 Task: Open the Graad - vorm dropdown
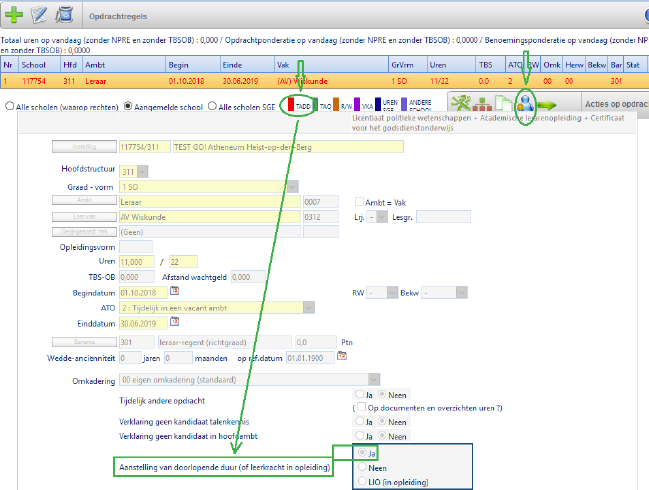pos(293,187)
